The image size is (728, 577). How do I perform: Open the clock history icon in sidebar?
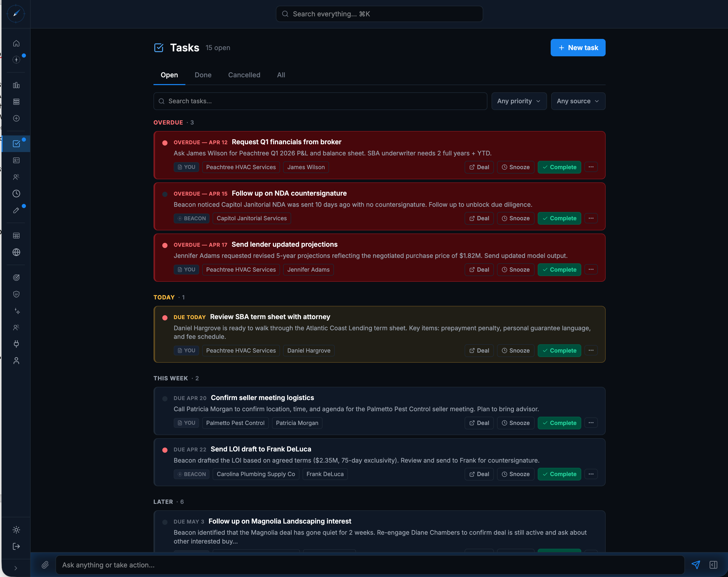click(16, 194)
